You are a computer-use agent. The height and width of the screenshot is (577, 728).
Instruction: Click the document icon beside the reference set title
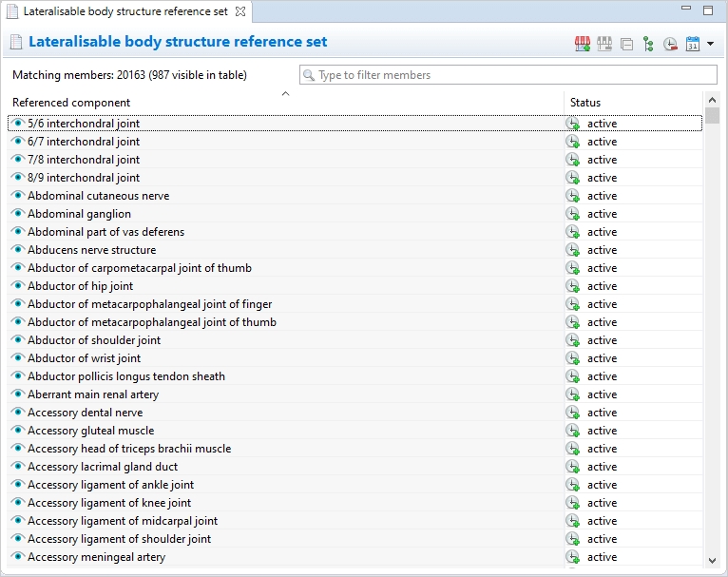(x=15, y=43)
